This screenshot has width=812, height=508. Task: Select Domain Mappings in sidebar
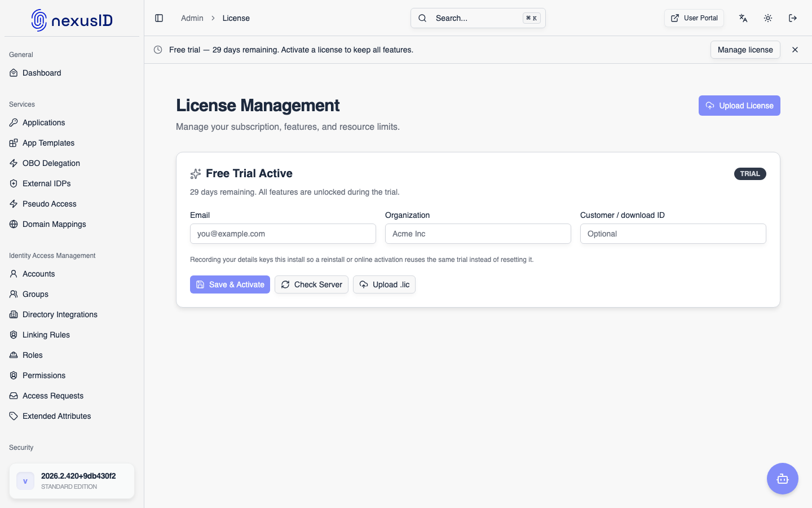pos(72,224)
